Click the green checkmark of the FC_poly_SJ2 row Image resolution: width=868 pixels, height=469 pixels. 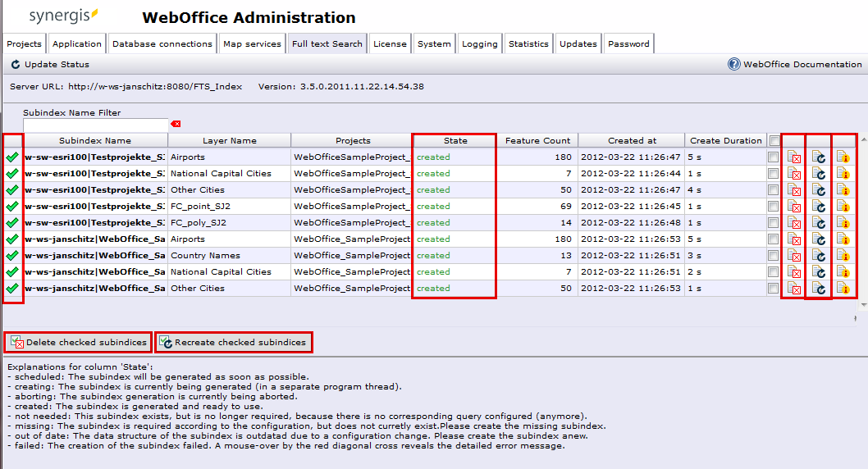pos(12,223)
